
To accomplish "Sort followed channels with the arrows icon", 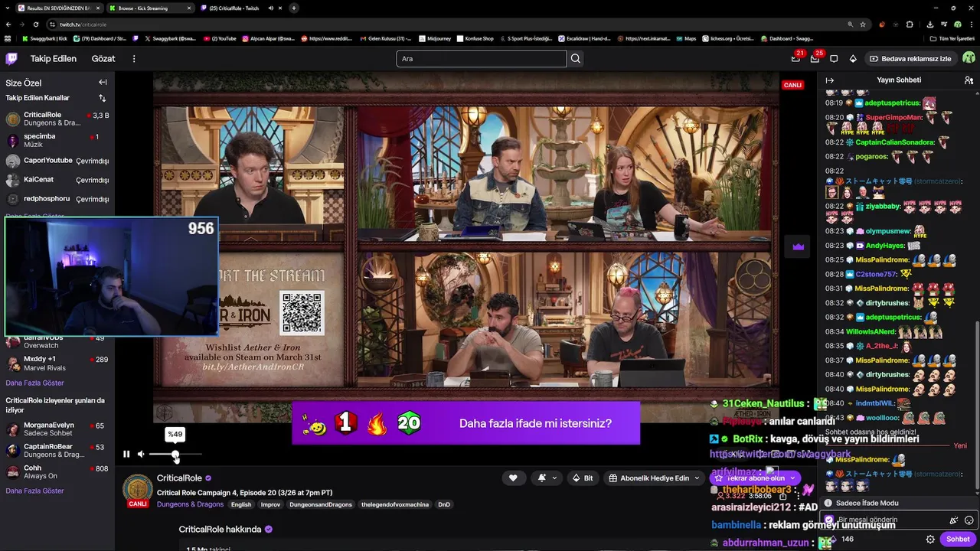I will point(103,98).
